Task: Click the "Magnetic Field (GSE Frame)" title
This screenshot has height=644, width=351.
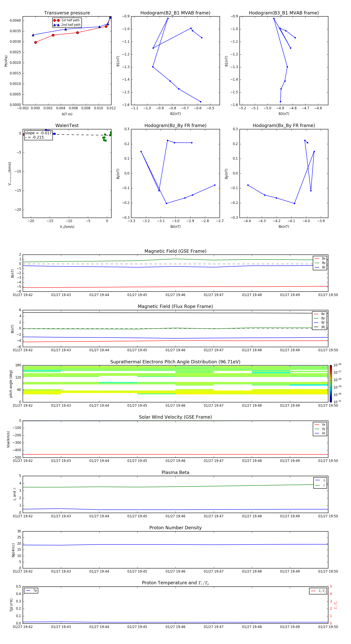Action: 175,251
